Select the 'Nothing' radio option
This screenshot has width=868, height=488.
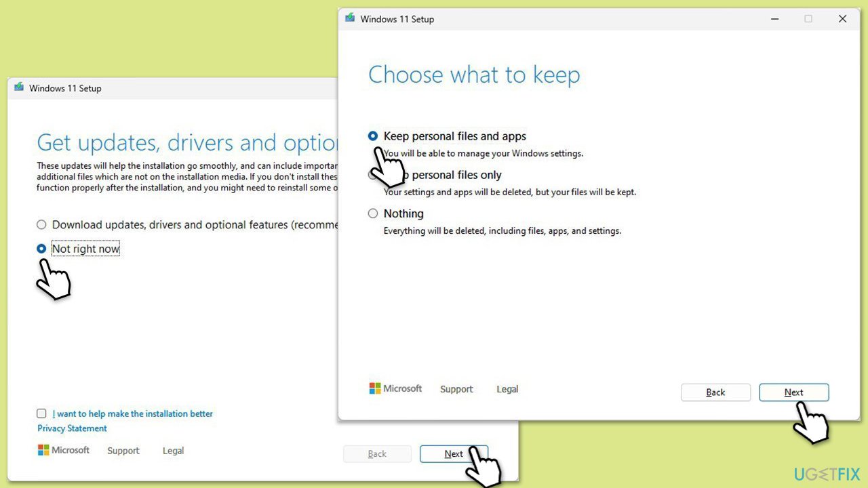click(x=373, y=213)
